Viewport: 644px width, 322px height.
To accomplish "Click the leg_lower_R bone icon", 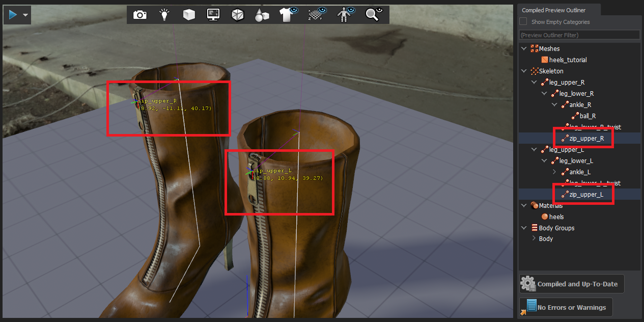I will (x=554, y=94).
